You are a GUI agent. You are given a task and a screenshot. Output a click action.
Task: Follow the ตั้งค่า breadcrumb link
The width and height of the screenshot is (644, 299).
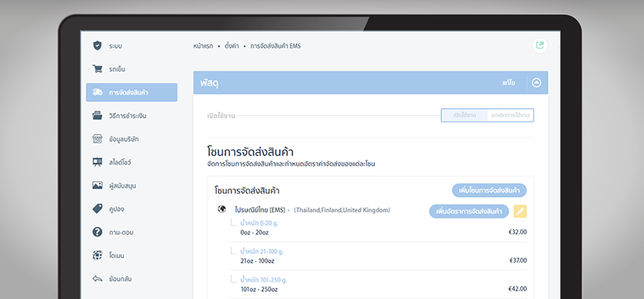(x=231, y=46)
